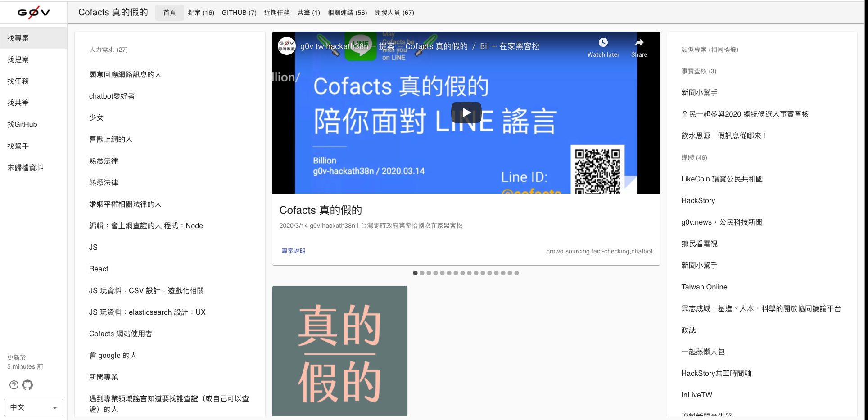Image resolution: width=868 pixels, height=420 pixels.
Task: Click the g0v channel avatar on the video
Action: [x=287, y=45]
